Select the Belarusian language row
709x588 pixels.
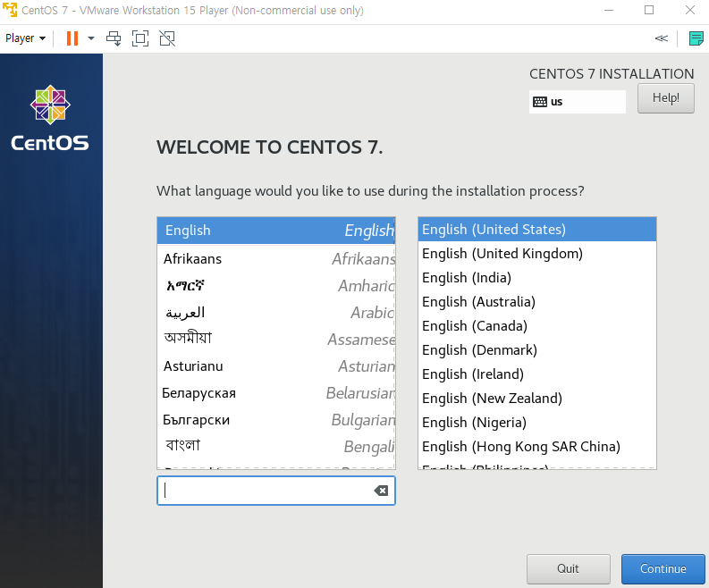pyautogui.click(x=276, y=393)
